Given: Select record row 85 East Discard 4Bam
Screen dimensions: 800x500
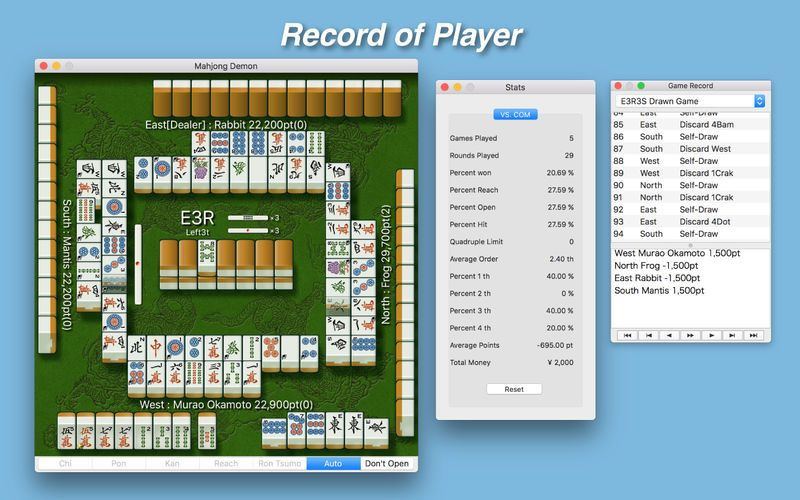Looking at the screenshot, I should click(690, 124).
